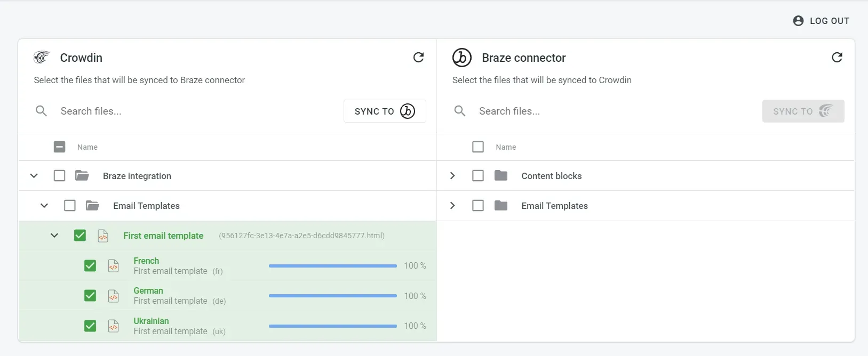Click the SYNC TO Crowdin button
Viewport: 868px width, 356px height.
[803, 111]
